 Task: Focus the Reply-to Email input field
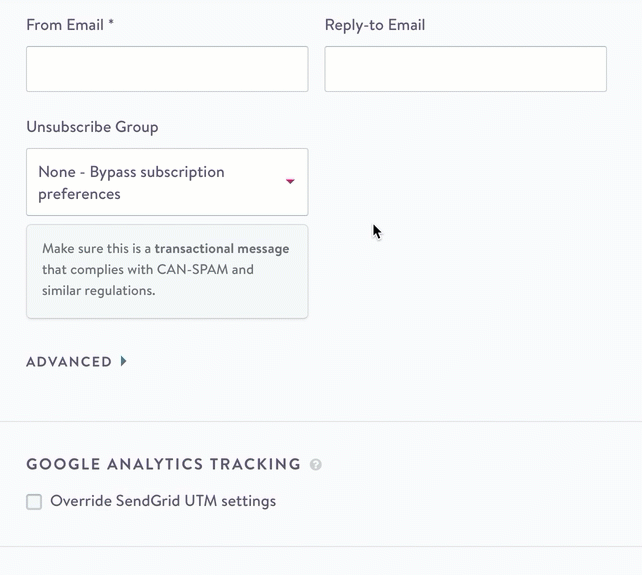click(466, 69)
